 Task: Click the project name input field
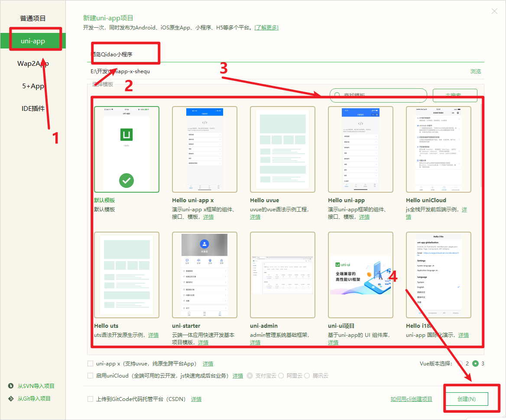285,54
